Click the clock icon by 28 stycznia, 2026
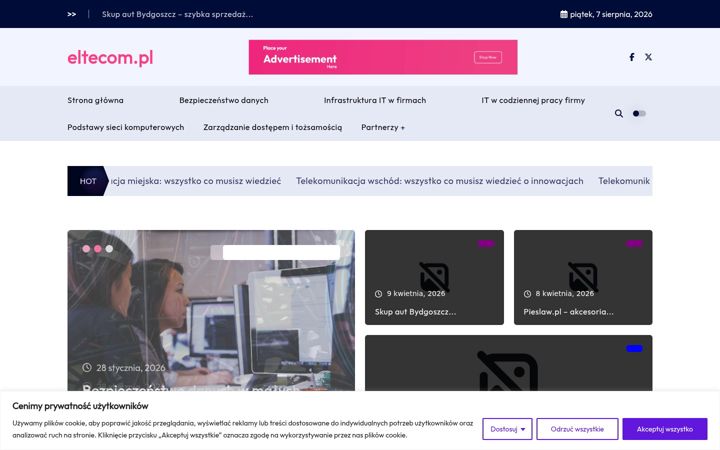The height and width of the screenshot is (450, 720). pos(87,367)
